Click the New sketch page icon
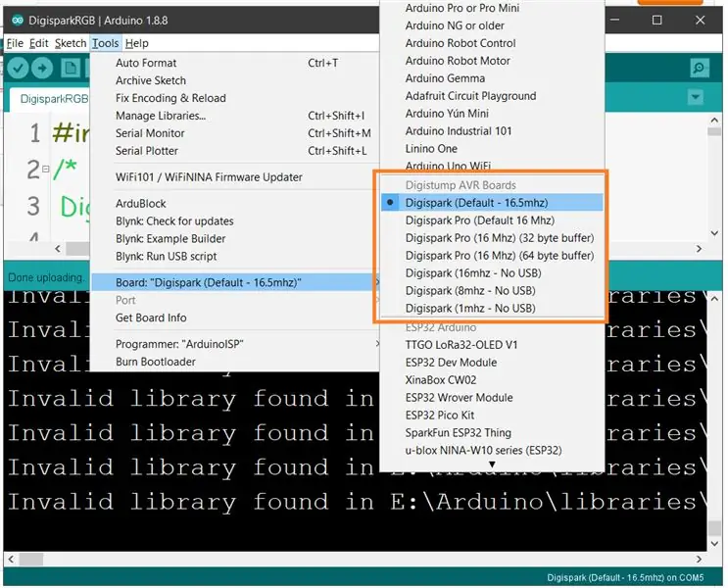728x588 pixels. point(71,69)
